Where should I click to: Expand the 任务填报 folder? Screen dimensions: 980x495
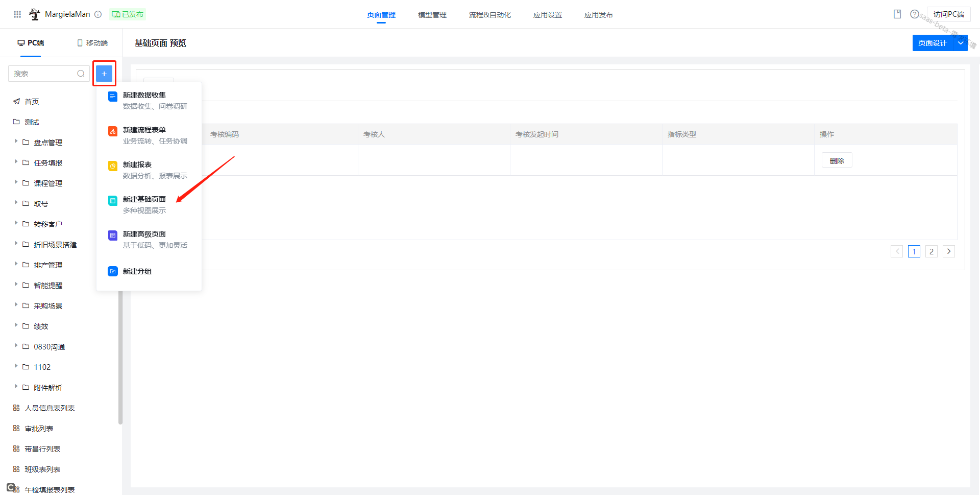click(x=16, y=161)
